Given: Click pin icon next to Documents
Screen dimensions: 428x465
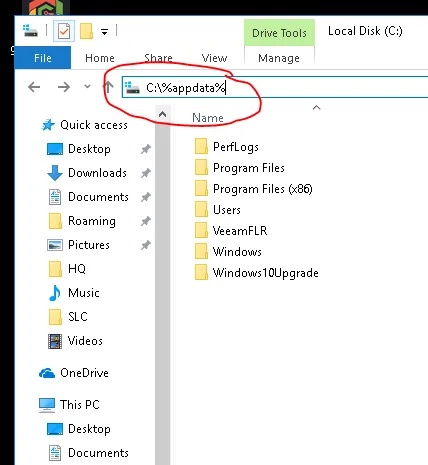Looking at the screenshot, I should (146, 197).
